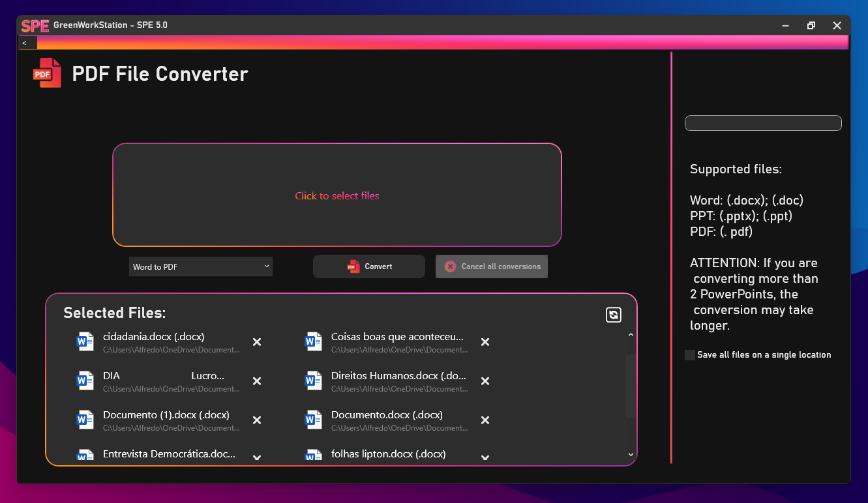
Task: Remove Documento (1).docx from the list
Action: 257,420
